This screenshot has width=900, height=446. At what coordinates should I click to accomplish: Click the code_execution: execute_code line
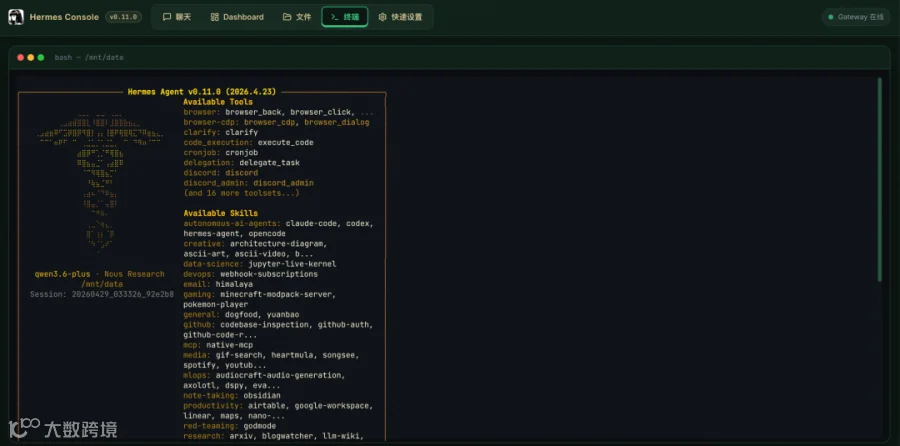(x=249, y=142)
